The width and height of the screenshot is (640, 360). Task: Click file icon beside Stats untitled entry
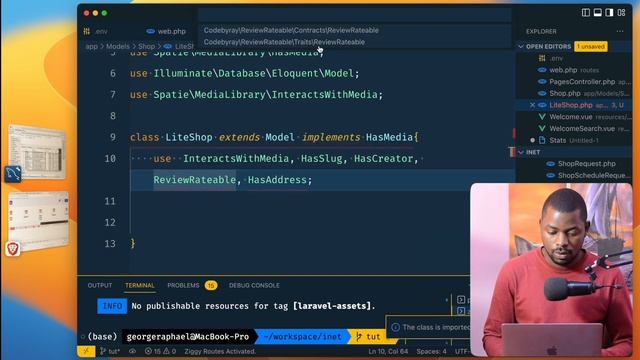pos(542,140)
